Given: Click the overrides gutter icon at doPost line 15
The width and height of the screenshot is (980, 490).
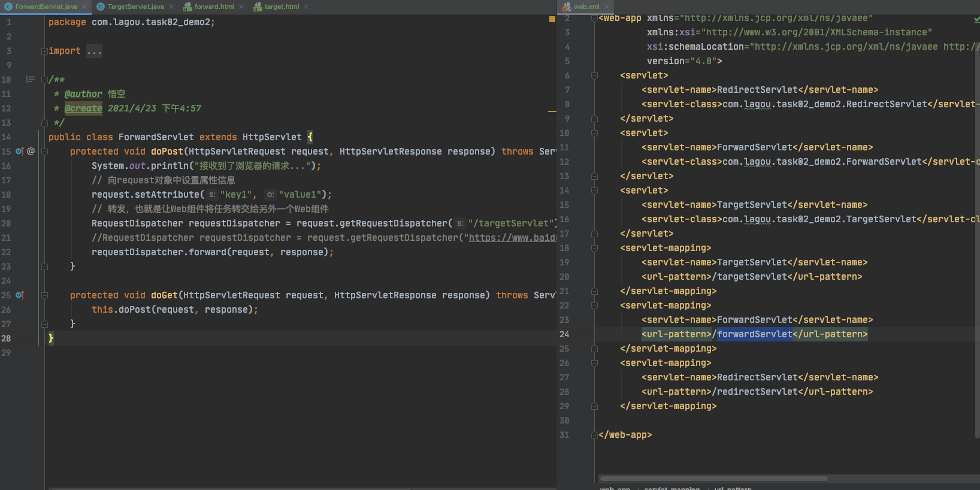Looking at the screenshot, I should (x=20, y=152).
